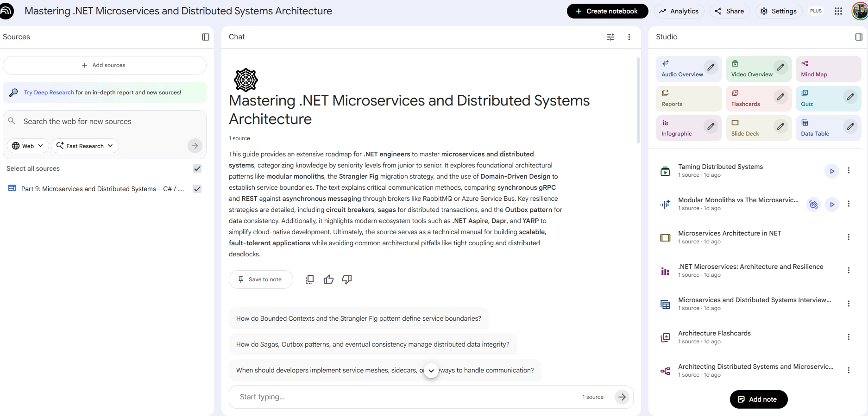Collapse the Studio panel
Screen dimensions: 868x416
click(x=858, y=37)
